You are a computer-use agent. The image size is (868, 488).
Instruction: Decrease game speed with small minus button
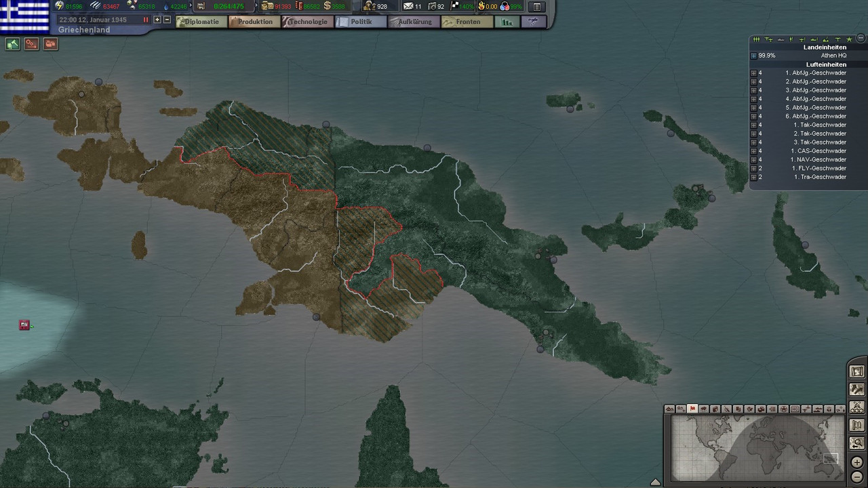click(x=167, y=20)
